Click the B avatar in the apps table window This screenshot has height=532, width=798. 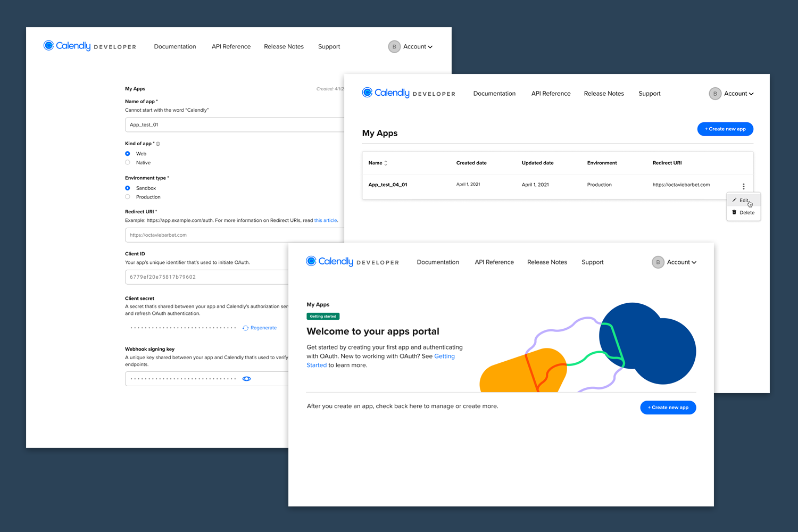coord(715,94)
